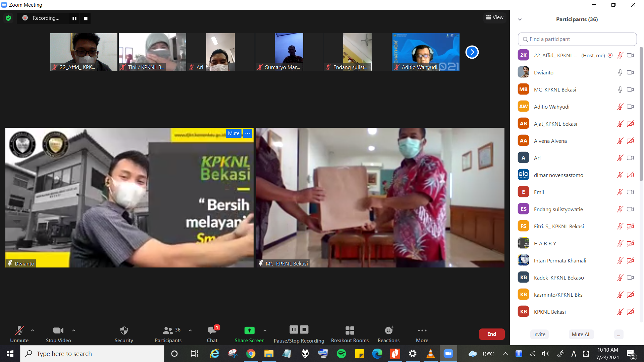Open the Reactions menu icon
644x362 pixels.
click(388, 331)
